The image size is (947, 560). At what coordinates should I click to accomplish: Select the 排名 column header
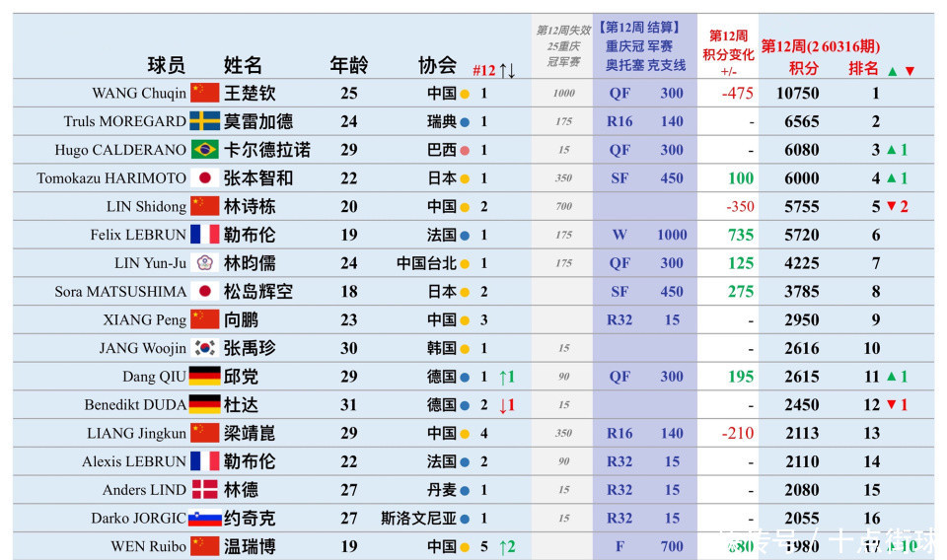pos(863,68)
